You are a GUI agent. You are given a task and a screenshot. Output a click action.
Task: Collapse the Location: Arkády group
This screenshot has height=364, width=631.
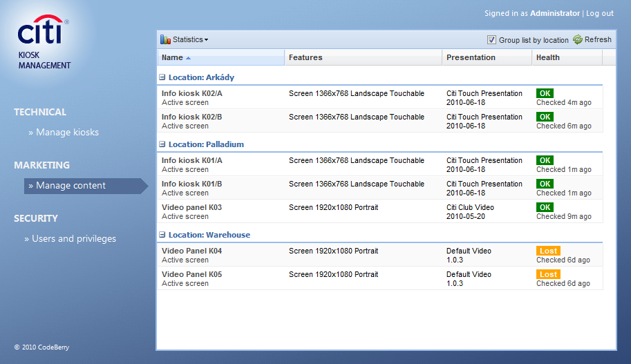[162, 77]
